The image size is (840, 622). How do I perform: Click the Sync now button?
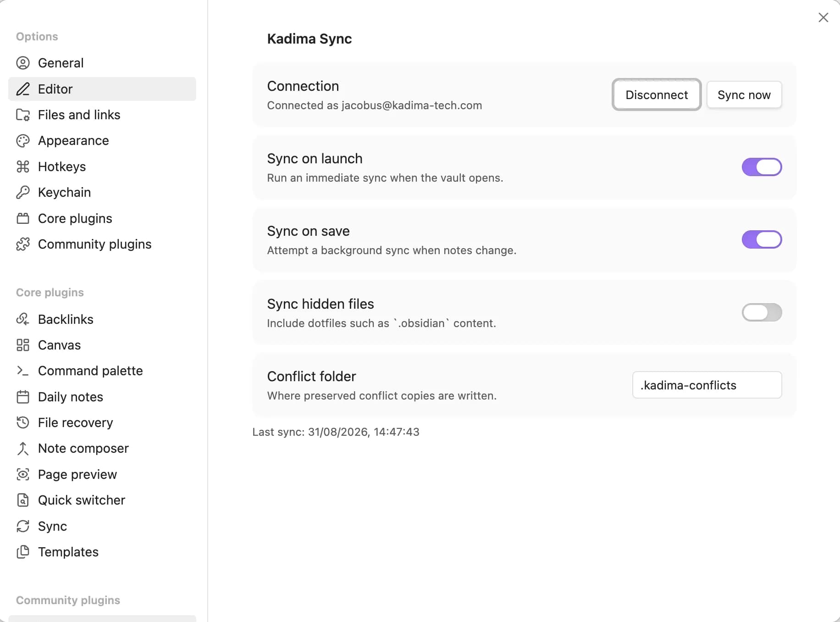pos(744,95)
